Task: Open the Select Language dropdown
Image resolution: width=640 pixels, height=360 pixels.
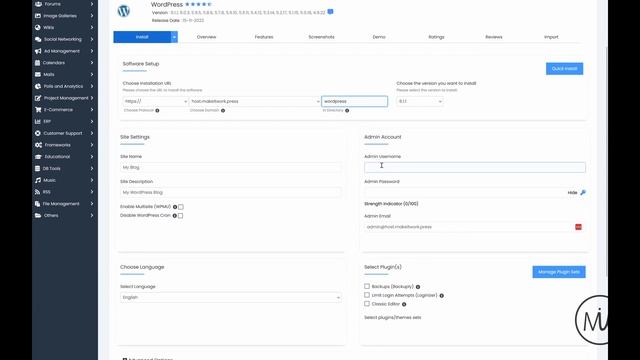Action: pyautogui.click(x=231, y=298)
